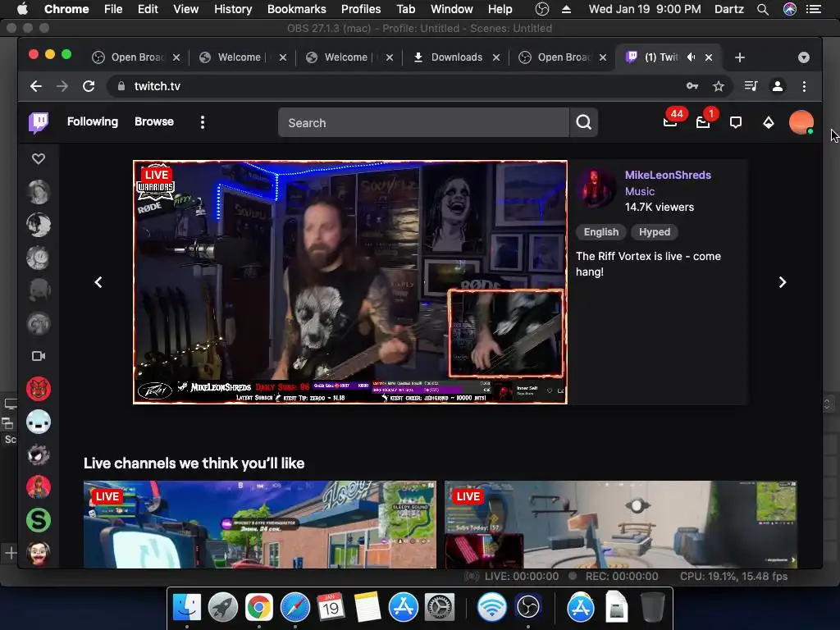Open the Followed Channels heart icon
The image size is (840, 630).
point(39,158)
